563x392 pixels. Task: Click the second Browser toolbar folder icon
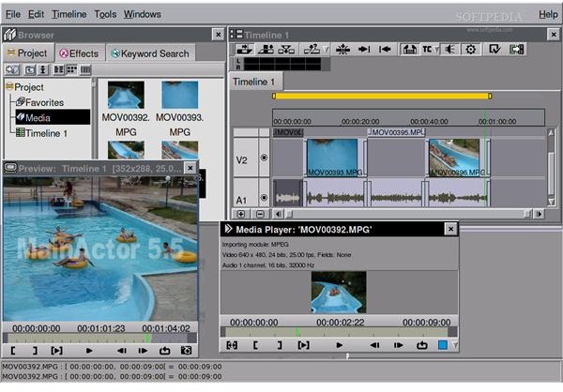tap(30, 69)
